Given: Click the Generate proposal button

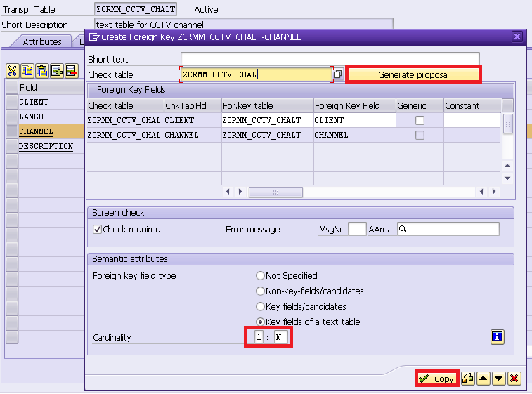Looking at the screenshot, I should tap(413, 74).
